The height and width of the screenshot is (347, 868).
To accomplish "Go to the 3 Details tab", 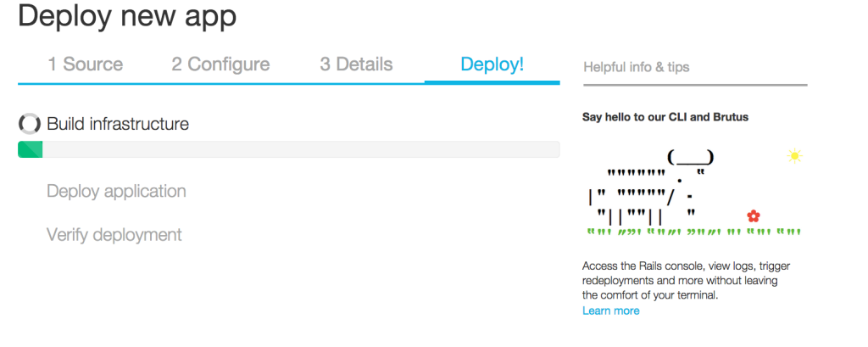I will pyautogui.click(x=356, y=64).
